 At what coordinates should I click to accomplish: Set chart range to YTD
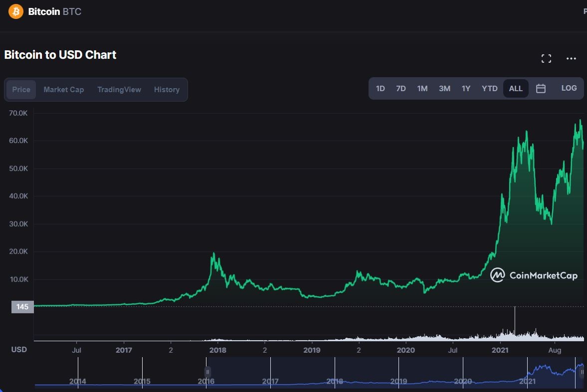tap(489, 89)
